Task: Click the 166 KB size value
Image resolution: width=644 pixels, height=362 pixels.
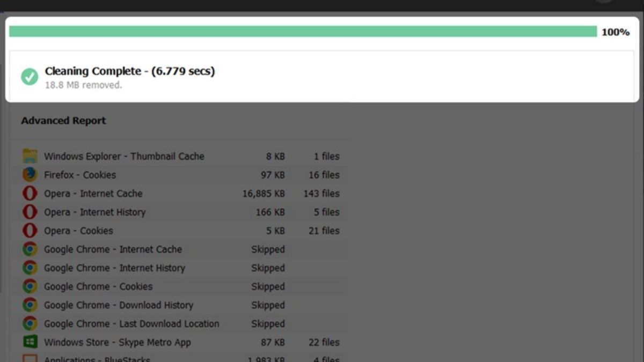Action: coord(270,212)
